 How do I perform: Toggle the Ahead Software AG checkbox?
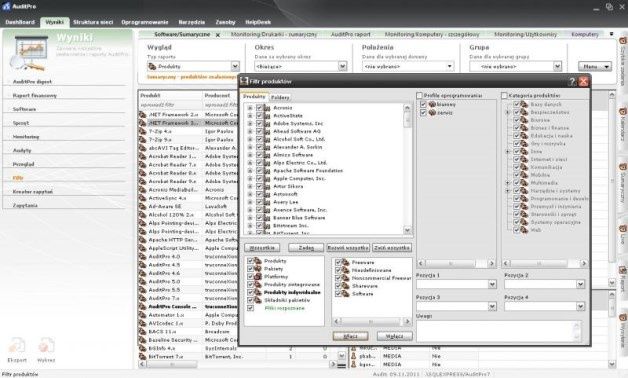[259, 131]
